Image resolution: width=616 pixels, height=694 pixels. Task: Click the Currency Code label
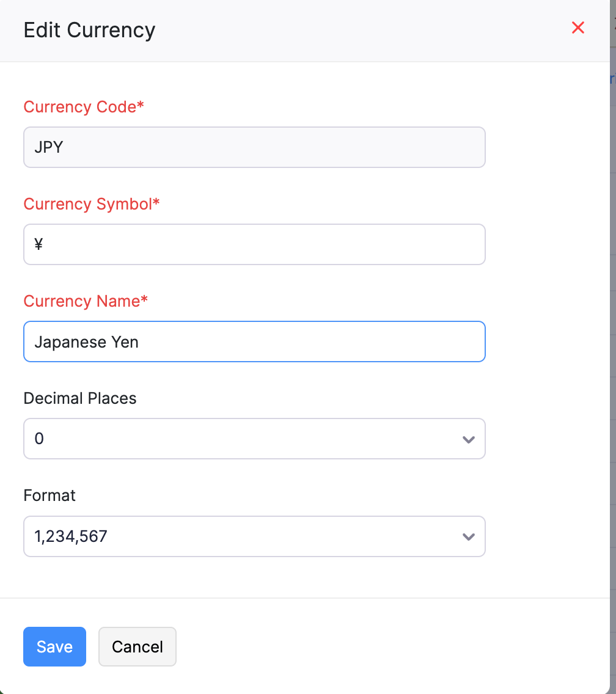(84, 107)
